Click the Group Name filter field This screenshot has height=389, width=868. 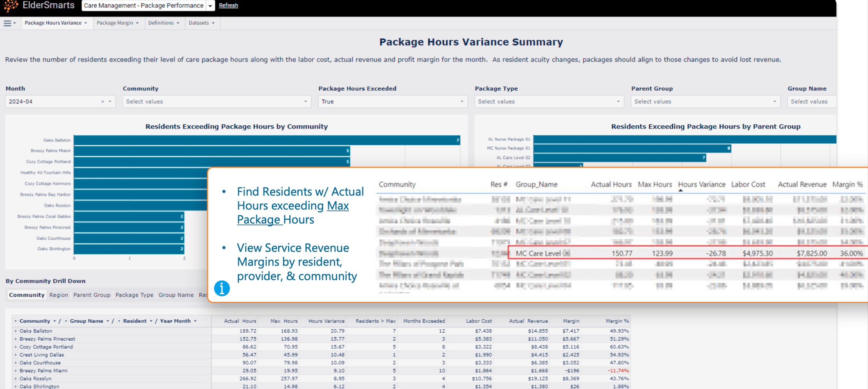[812, 102]
